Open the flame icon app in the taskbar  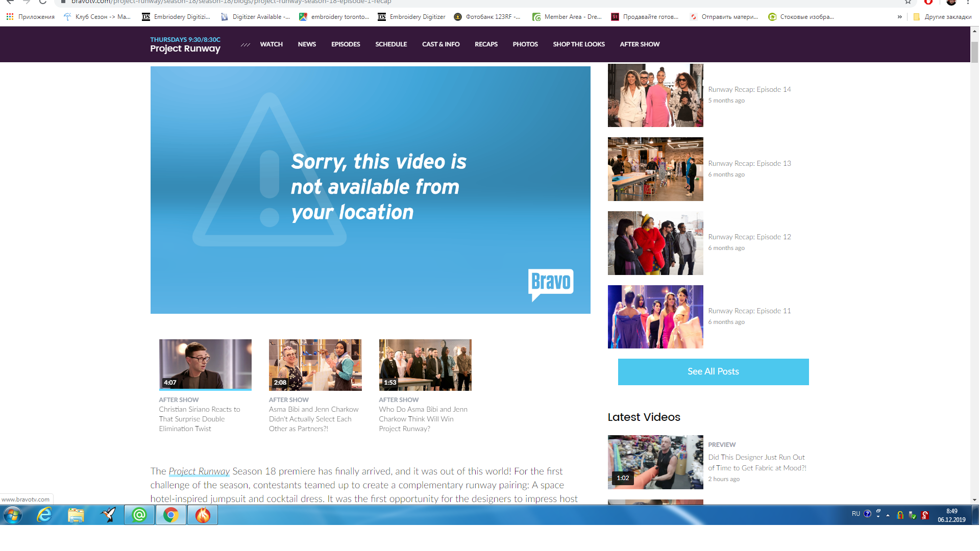(x=203, y=515)
